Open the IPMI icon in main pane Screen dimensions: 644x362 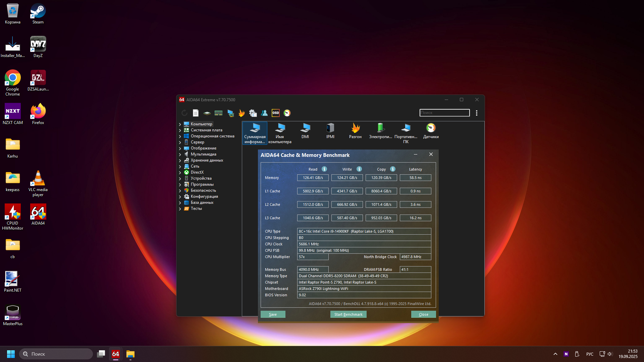(x=330, y=131)
